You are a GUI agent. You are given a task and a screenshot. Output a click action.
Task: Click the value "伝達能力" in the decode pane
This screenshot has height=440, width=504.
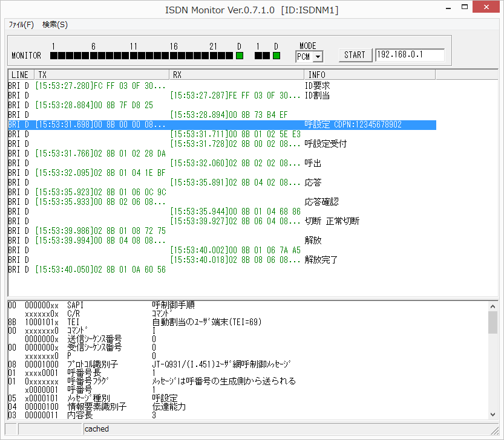coord(169,407)
